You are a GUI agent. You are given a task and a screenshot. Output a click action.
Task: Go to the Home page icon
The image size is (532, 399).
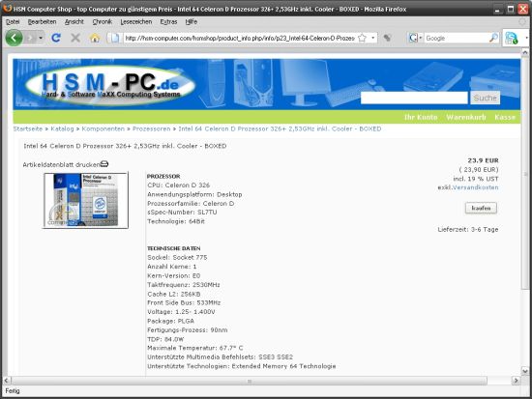click(95, 38)
